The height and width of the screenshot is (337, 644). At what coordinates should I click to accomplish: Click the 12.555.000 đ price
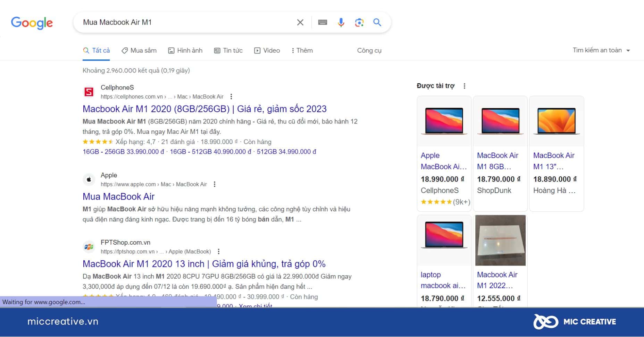[499, 298]
